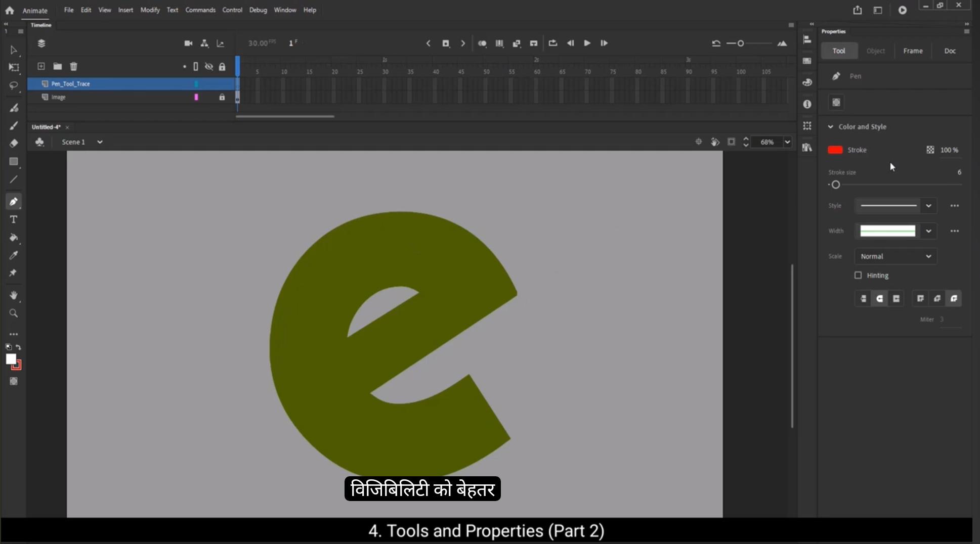980x544 pixels.
Task: Select the Rectangle tool
Action: point(14,162)
